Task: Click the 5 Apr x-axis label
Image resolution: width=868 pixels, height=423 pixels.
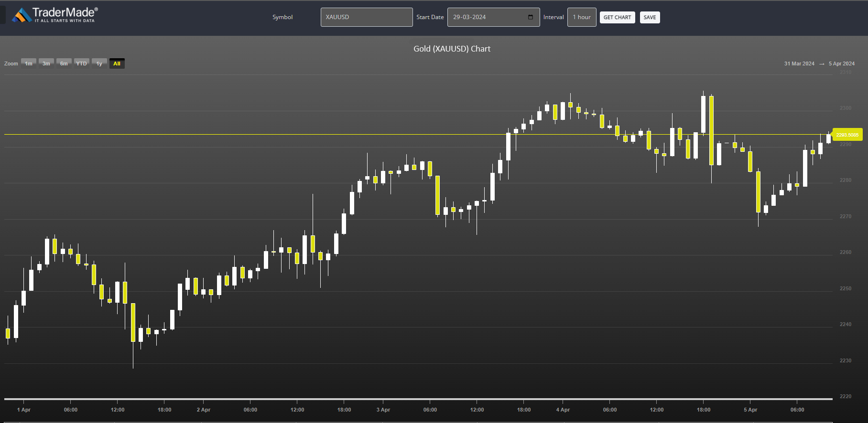Action: pos(750,410)
